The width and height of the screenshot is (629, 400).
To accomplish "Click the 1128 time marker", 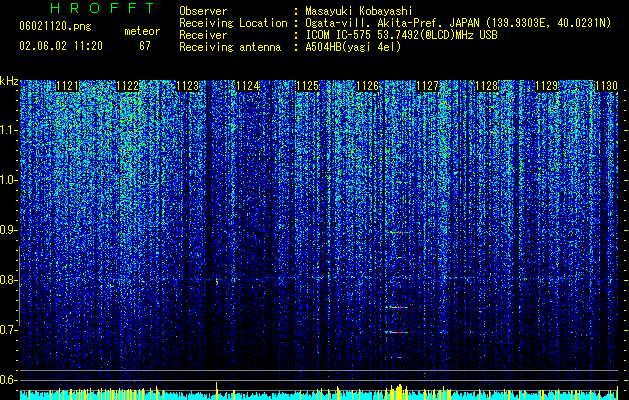I will (x=487, y=86).
